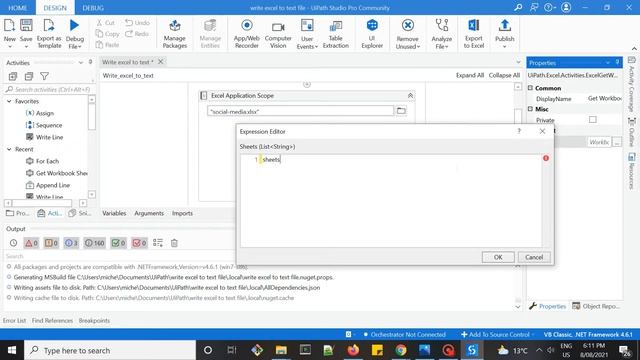Click the expression editor text area
This screenshot has width=640, height=360.
coord(391,200)
